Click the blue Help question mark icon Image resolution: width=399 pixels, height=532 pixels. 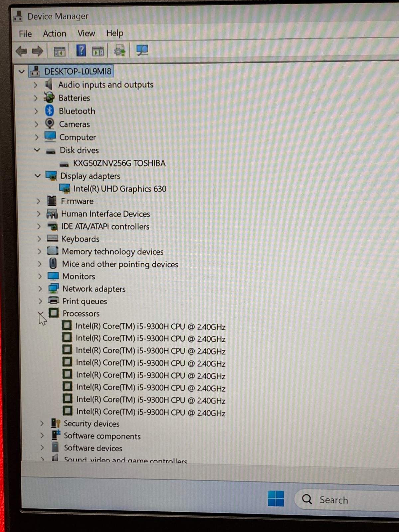tap(81, 51)
